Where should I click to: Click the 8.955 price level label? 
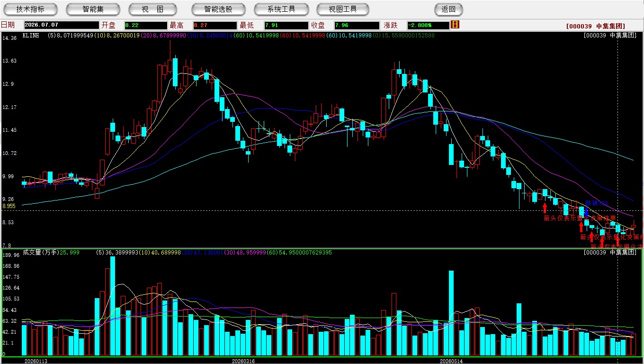9,207
